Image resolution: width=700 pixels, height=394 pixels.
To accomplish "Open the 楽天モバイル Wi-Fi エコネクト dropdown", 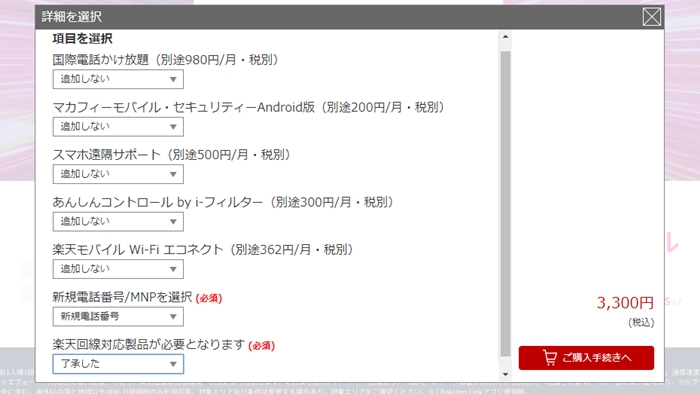I will [x=118, y=269].
